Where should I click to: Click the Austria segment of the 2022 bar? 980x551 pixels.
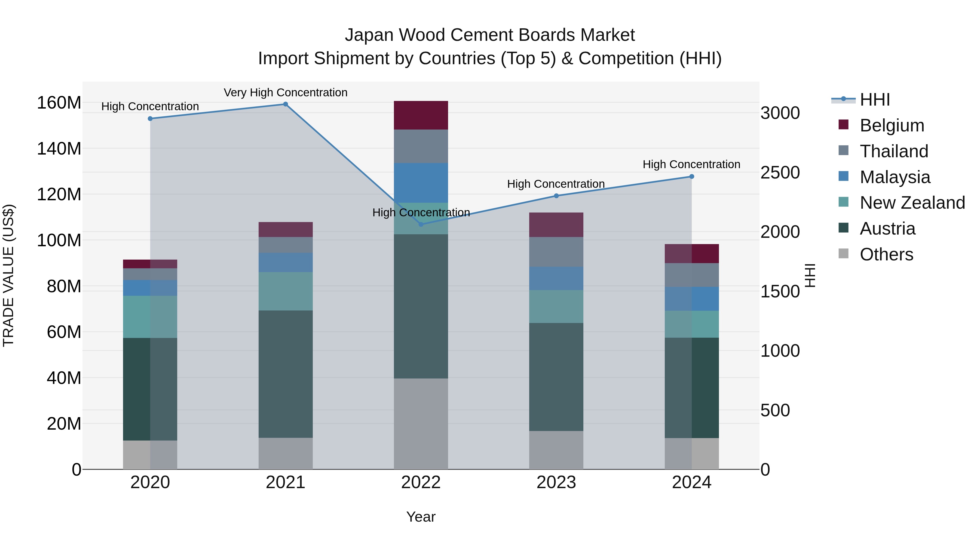[x=421, y=306]
